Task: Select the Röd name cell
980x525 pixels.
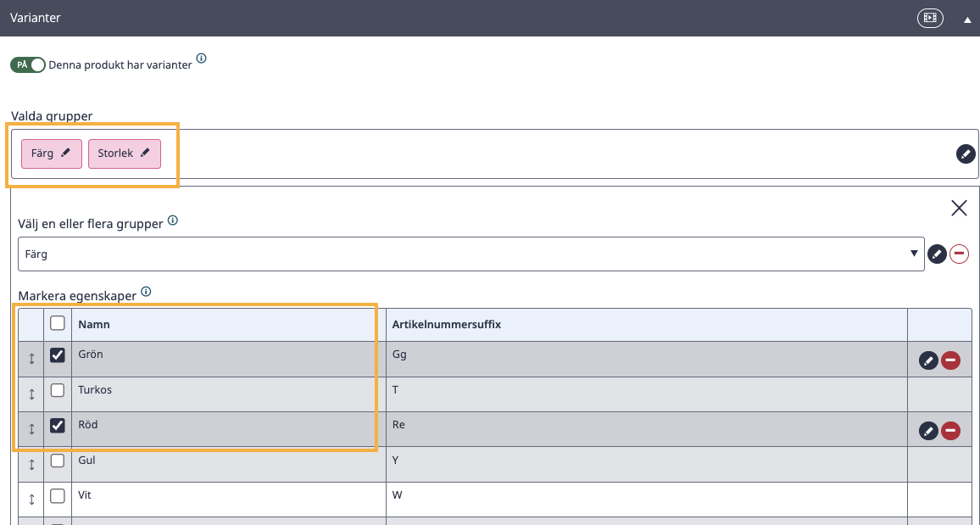Action: point(229,429)
